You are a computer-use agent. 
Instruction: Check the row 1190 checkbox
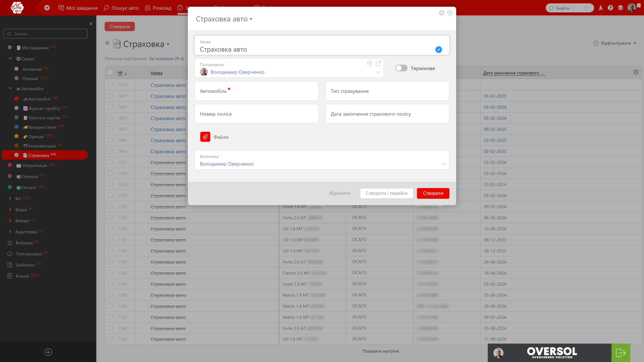[x=110, y=294]
